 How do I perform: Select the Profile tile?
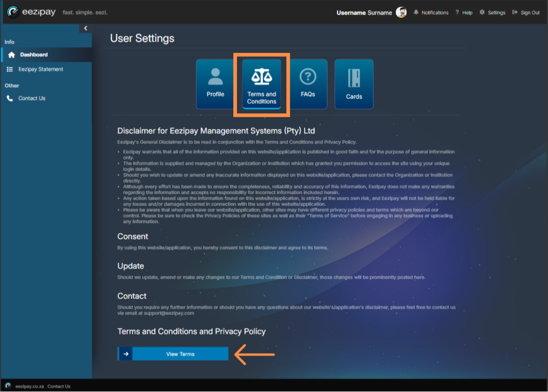point(215,84)
